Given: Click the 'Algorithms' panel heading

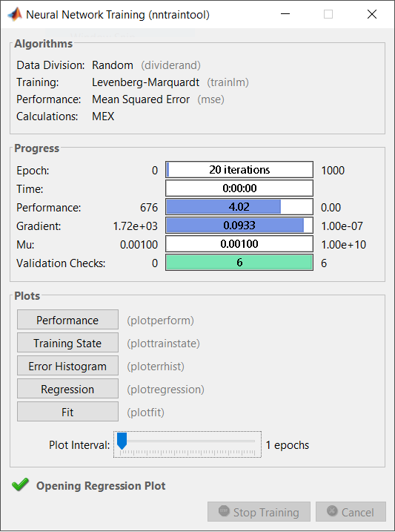Looking at the screenshot, I should pyautogui.click(x=44, y=44).
